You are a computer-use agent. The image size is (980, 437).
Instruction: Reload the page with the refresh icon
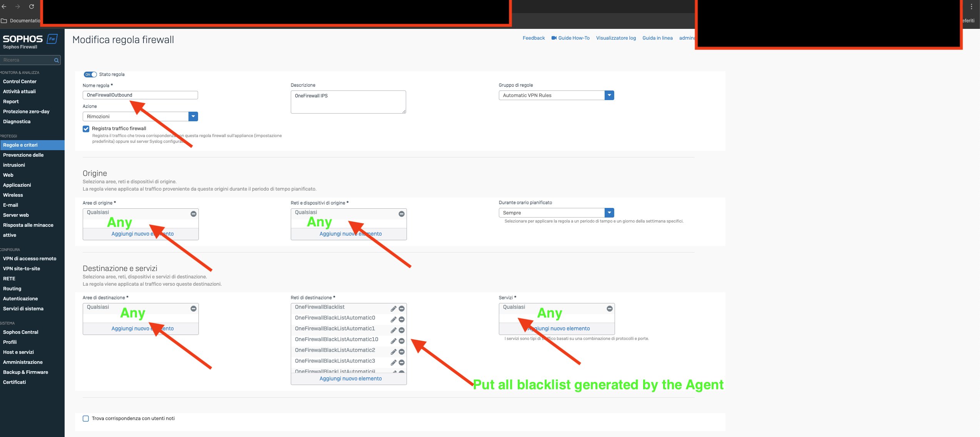(32, 7)
